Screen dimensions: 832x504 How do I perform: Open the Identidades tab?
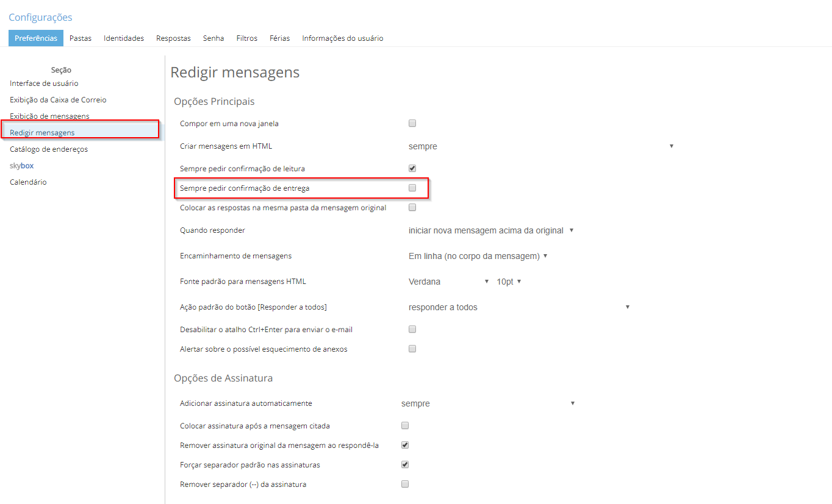pos(124,38)
